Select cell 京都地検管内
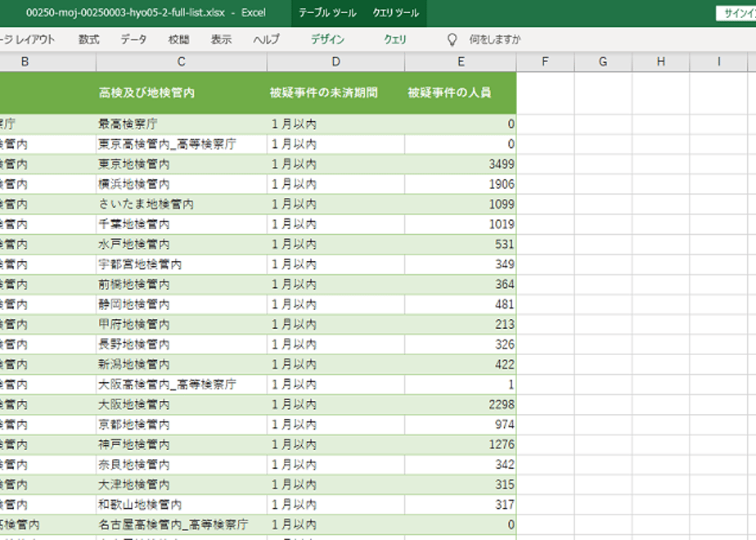Viewport: 756px width, 540px height. (182, 425)
